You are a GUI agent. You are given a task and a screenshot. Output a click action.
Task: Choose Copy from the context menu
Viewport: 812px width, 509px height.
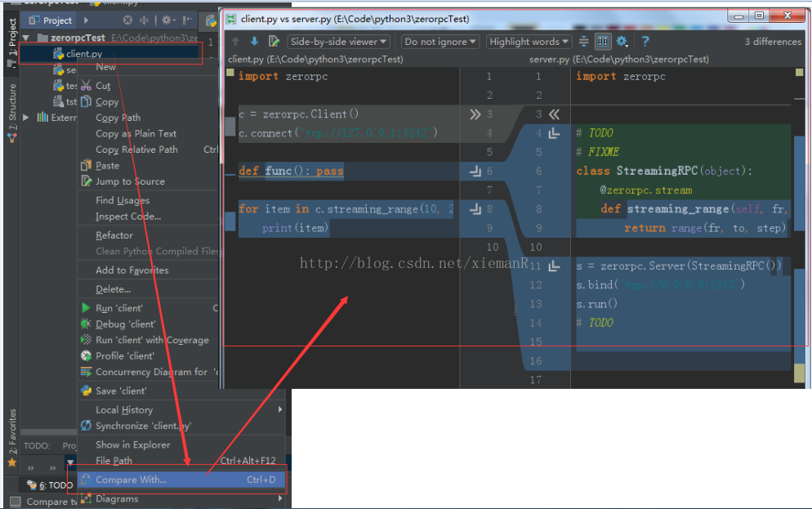(148, 101)
